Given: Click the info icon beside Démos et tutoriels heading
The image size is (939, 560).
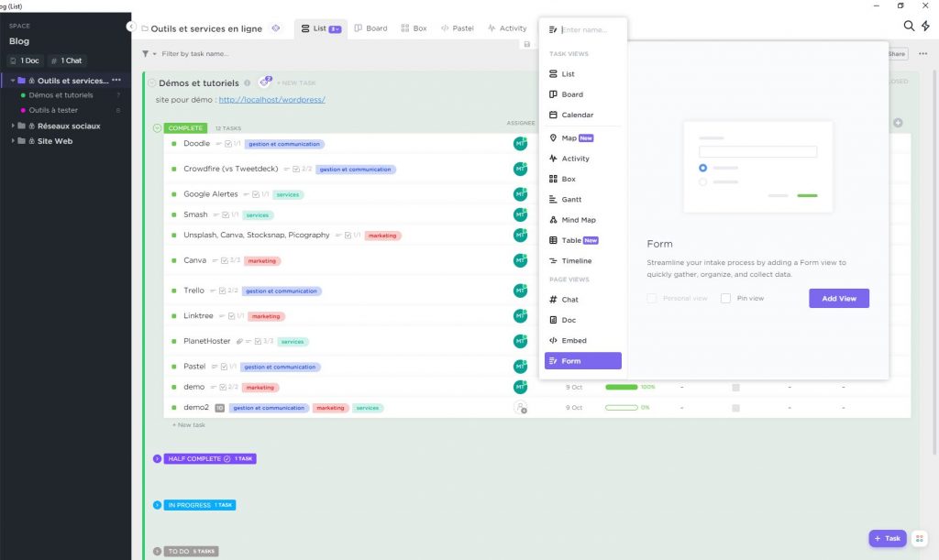Looking at the screenshot, I should 247,83.
